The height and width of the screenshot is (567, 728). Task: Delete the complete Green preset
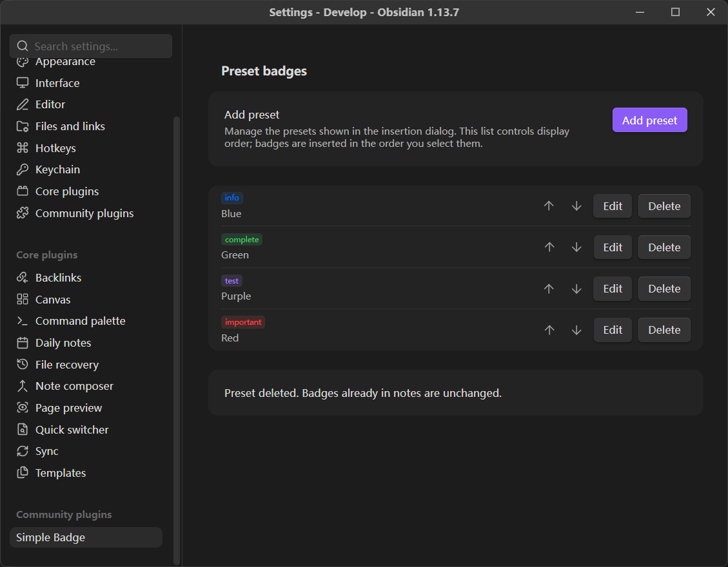[664, 247]
